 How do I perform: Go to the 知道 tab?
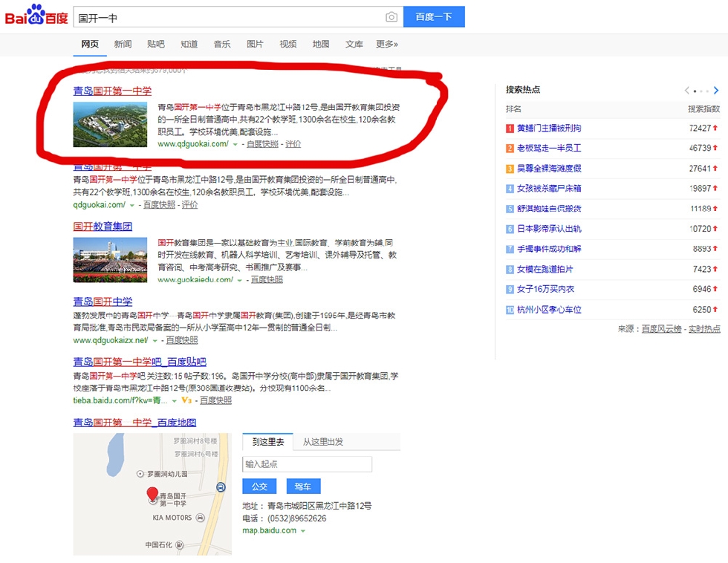189,44
